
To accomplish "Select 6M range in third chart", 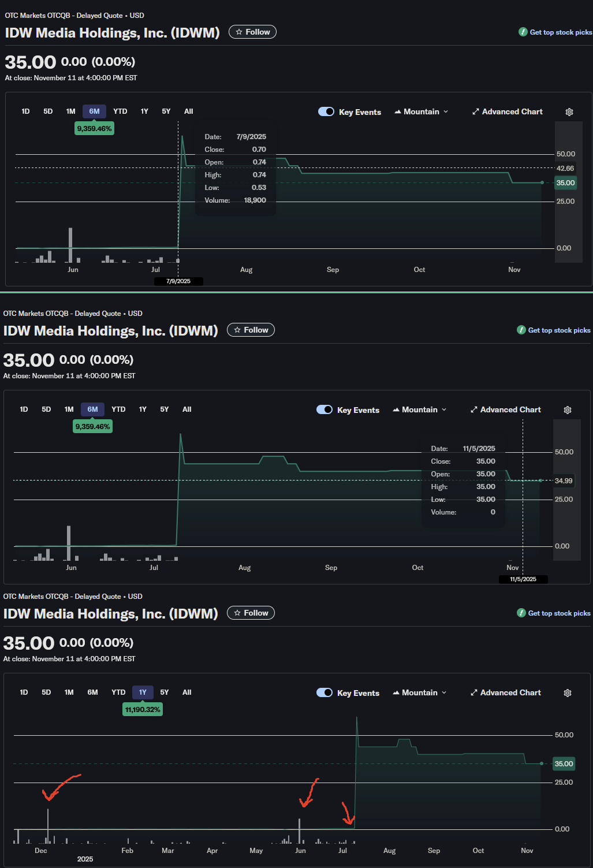I will (92, 692).
